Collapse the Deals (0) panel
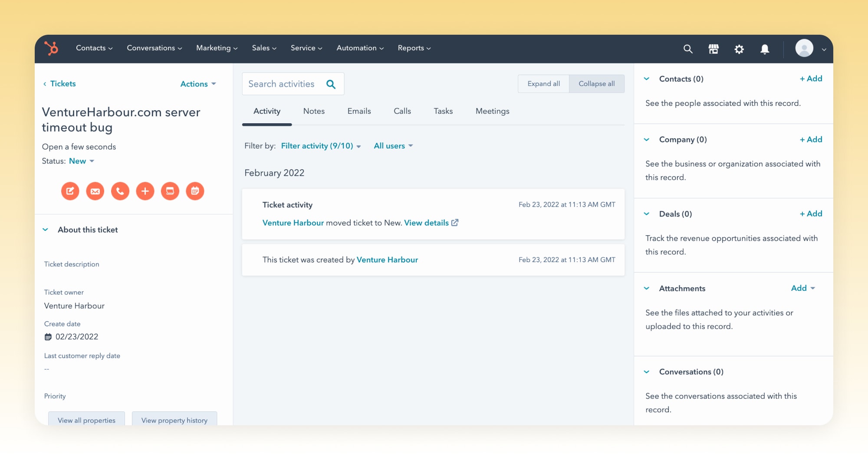The width and height of the screenshot is (868, 460). coord(647,214)
